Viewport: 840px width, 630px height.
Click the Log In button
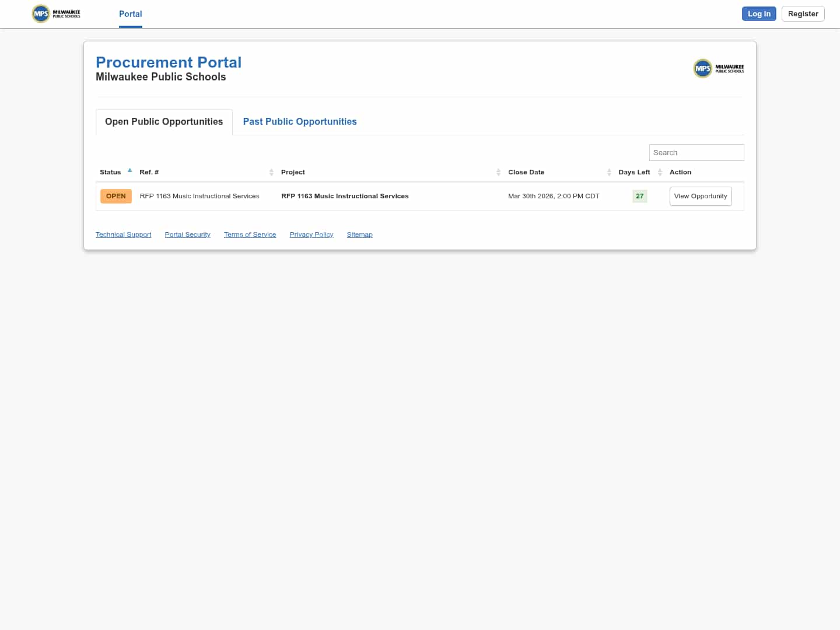tap(759, 13)
